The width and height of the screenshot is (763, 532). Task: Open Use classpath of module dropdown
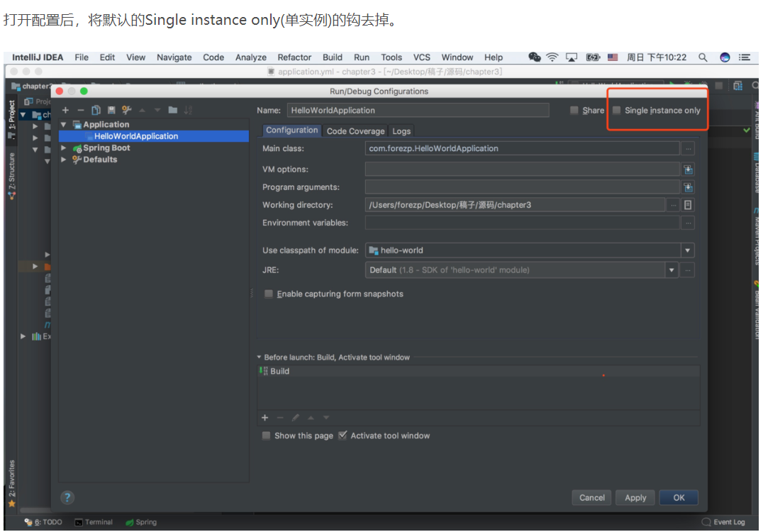[x=687, y=250]
